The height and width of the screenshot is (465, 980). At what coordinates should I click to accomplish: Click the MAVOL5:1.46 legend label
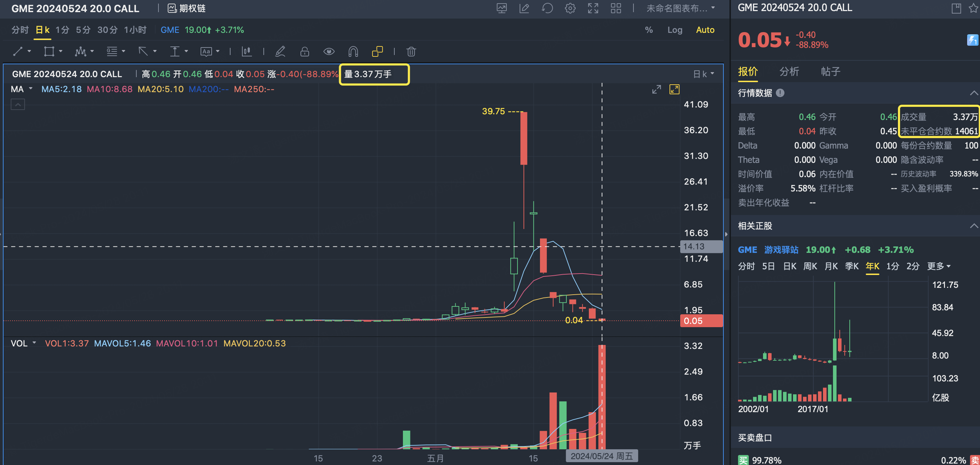click(122, 343)
